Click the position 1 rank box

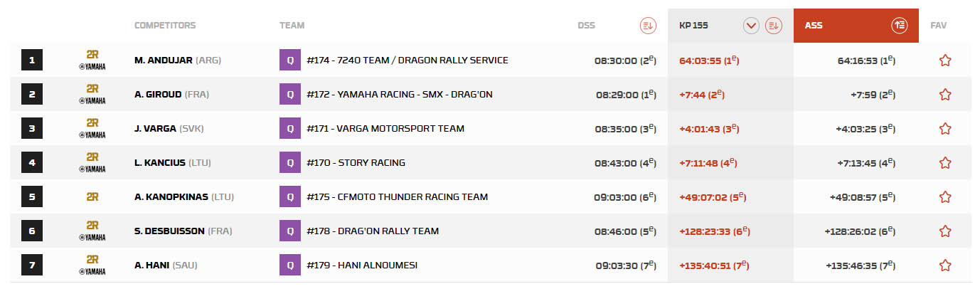tap(32, 61)
